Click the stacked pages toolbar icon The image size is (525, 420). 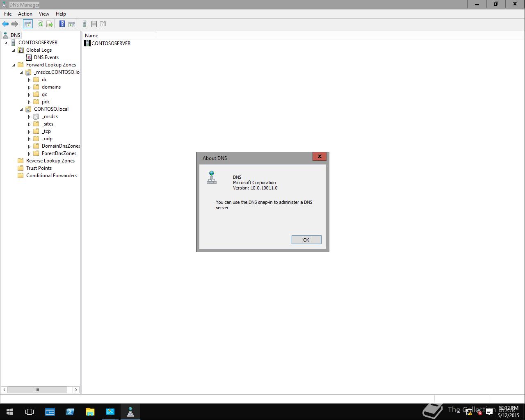click(103, 24)
